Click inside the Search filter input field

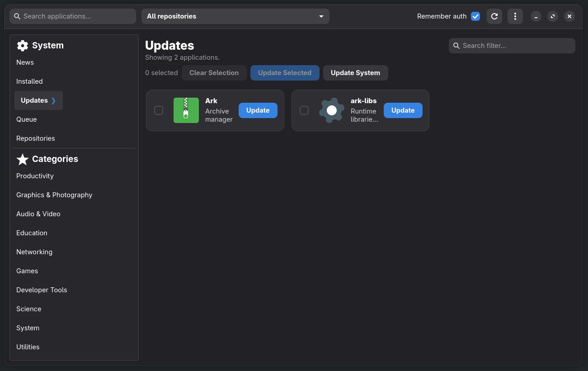tap(511, 45)
